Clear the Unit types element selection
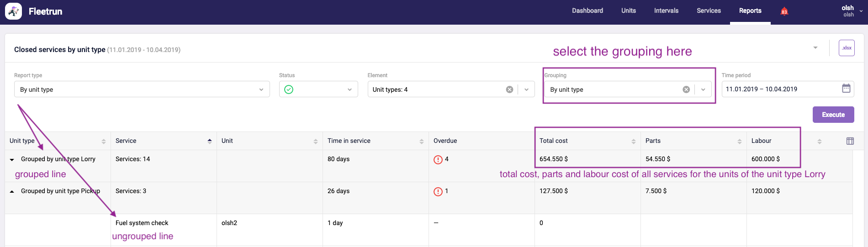 click(x=509, y=89)
